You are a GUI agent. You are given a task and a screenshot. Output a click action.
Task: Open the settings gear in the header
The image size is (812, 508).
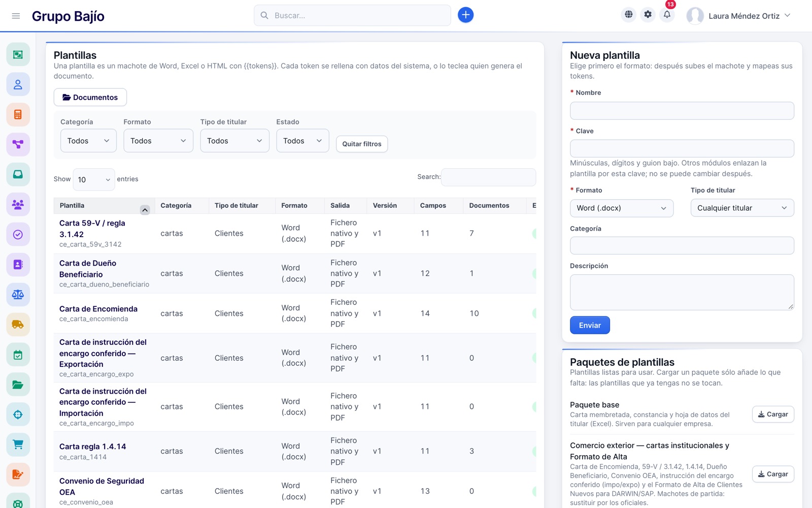pos(648,15)
